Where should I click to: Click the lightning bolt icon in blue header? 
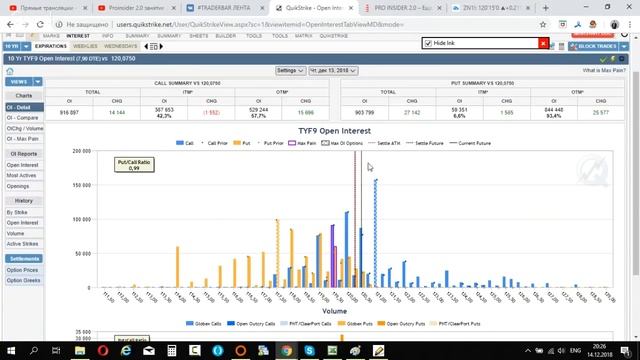point(613,59)
